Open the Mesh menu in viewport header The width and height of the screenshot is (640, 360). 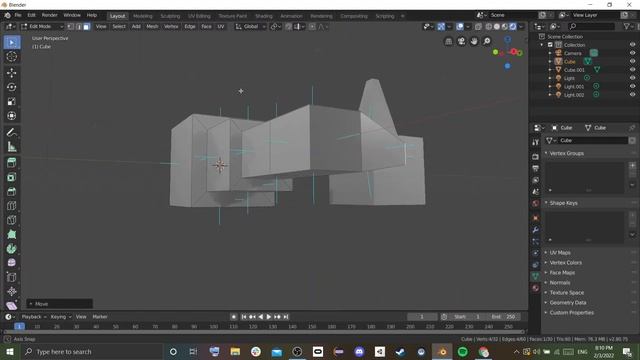pos(152,27)
